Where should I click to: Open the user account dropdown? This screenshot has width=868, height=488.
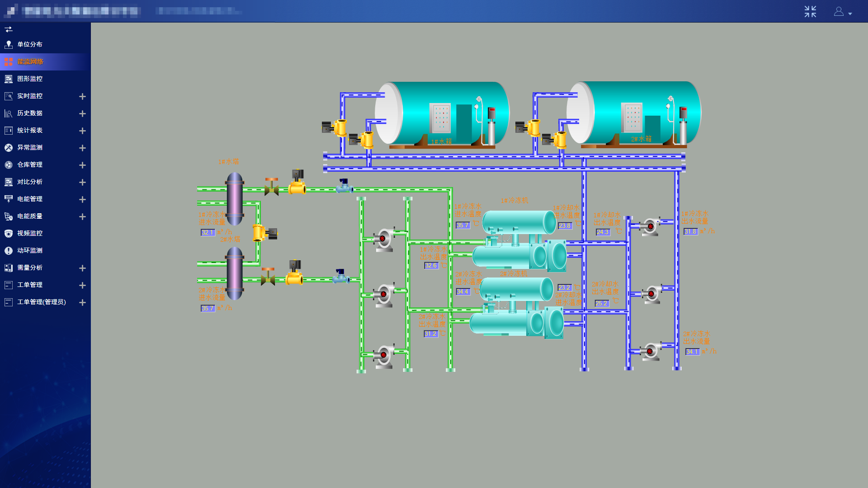coord(843,12)
